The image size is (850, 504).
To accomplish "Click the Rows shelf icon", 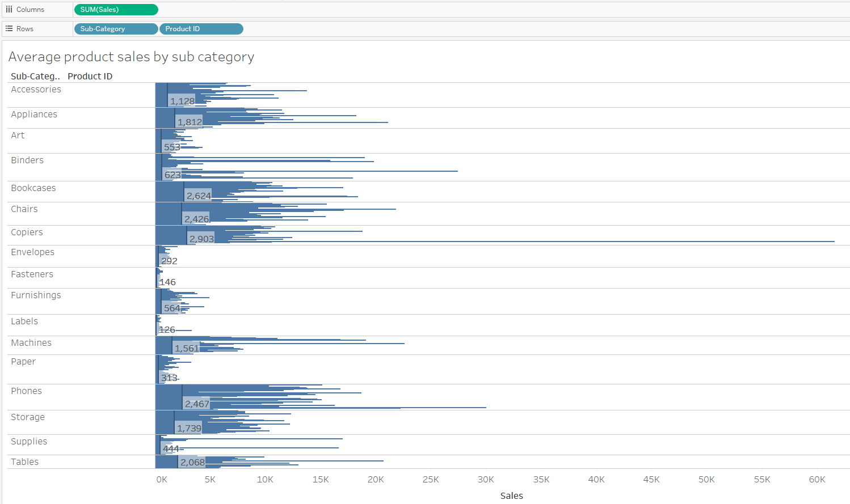I will point(9,28).
